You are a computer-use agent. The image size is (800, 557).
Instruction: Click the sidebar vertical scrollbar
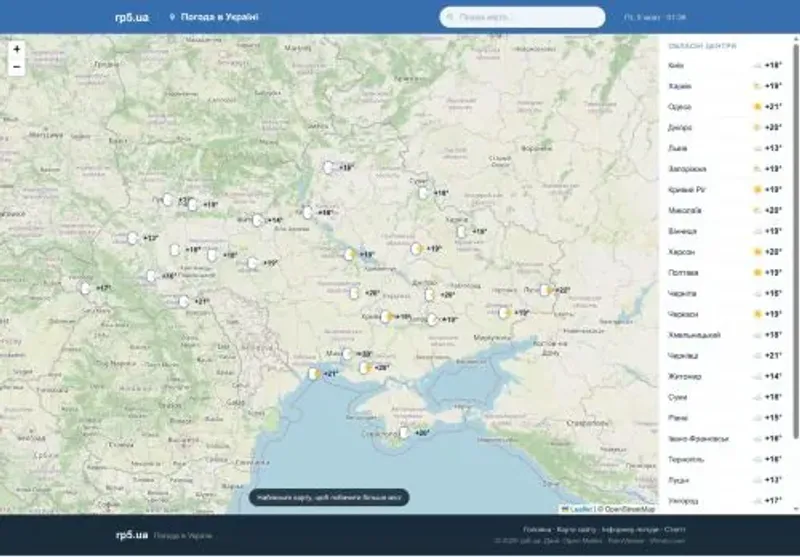796,241
